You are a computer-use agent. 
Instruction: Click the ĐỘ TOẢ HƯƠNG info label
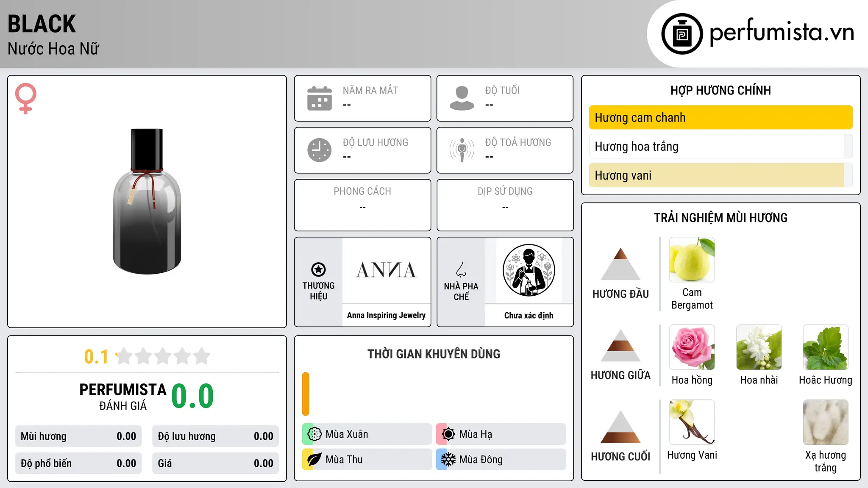point(518,143)
